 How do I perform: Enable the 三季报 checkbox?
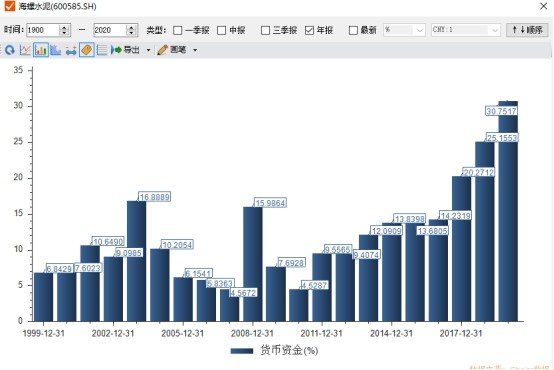[x=265, y=30]
